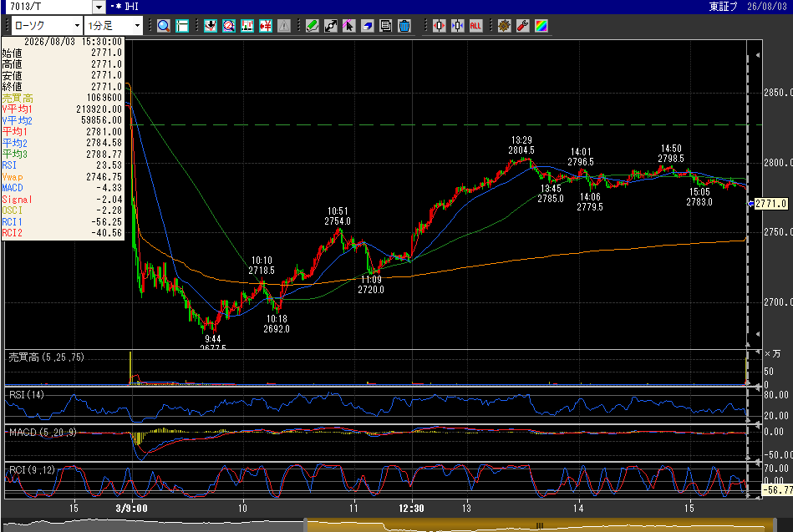Screen dimensions: 793x532
Task: Click the 東証プ market label
Action: pyautogui.click(x=723, y=7)
